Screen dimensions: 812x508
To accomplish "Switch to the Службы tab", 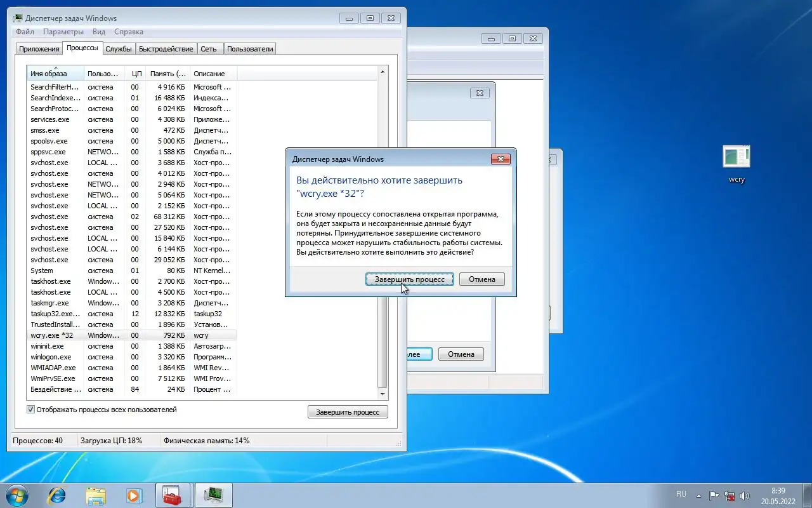I will click(119, 49).
